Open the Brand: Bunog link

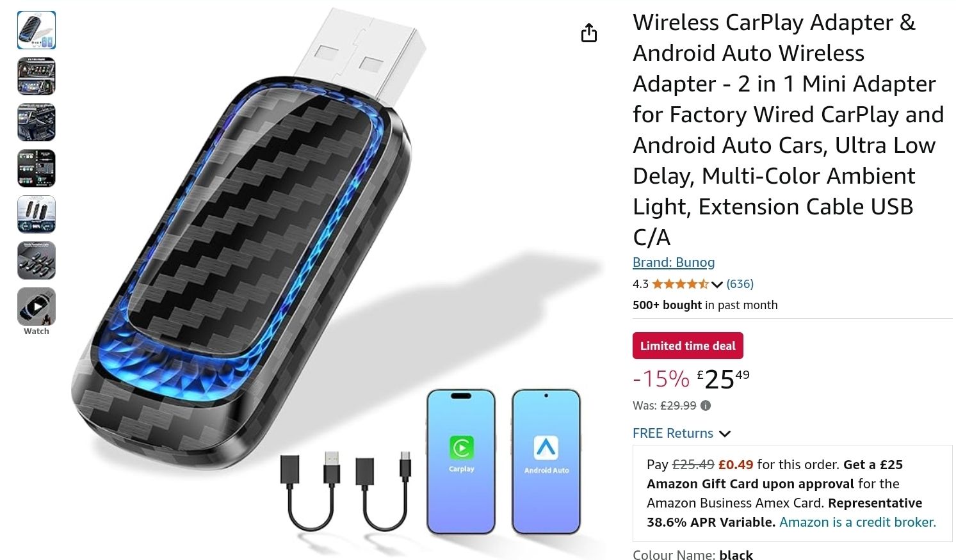(x=674, y=262)
